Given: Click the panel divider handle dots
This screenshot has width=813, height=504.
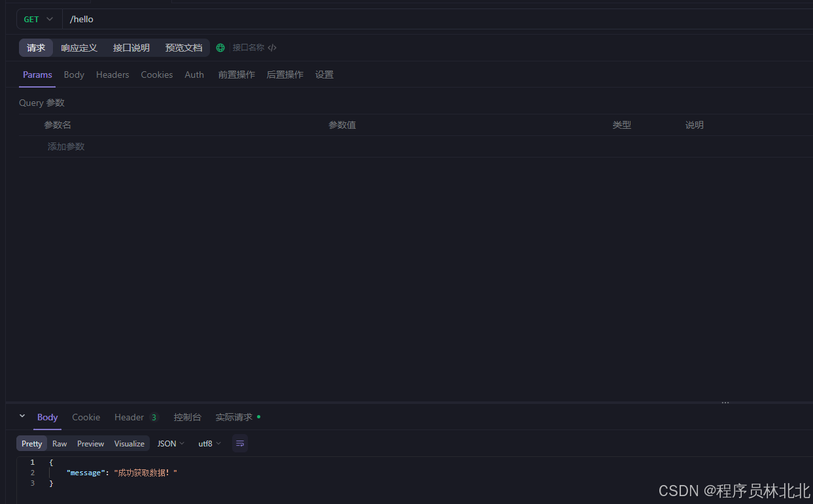Looking at the screenshot, I should 725,403.
